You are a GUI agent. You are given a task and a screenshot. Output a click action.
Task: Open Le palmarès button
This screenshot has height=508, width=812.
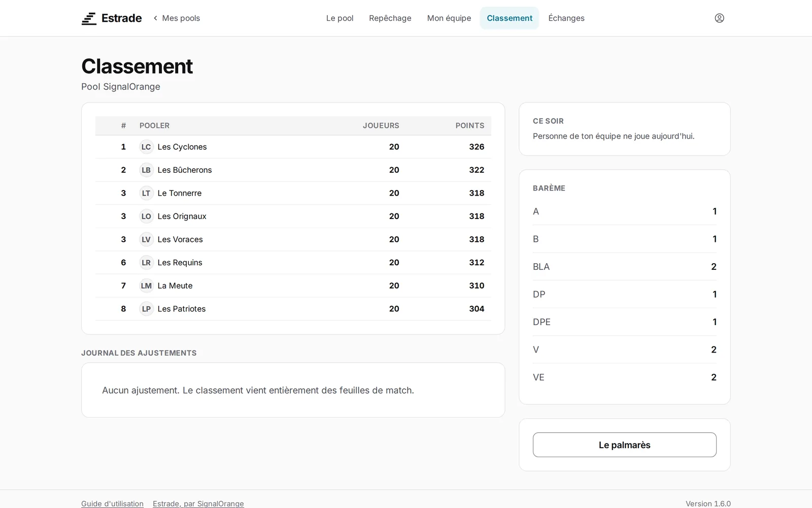point(625,445)
